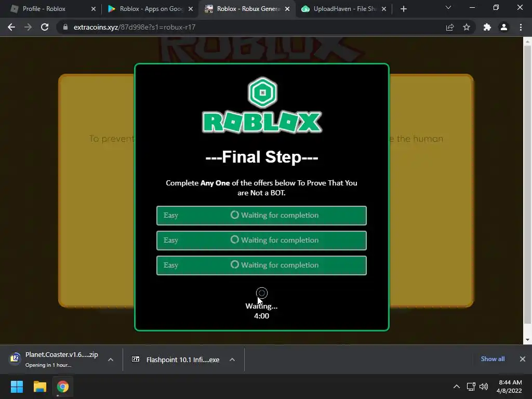Click the Waiting... status text
532x399 pixels.
[x=262, y=306]
